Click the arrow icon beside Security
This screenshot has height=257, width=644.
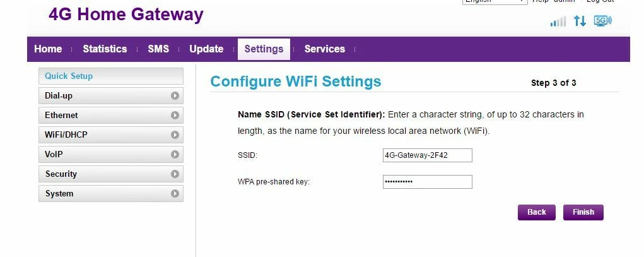175,174
